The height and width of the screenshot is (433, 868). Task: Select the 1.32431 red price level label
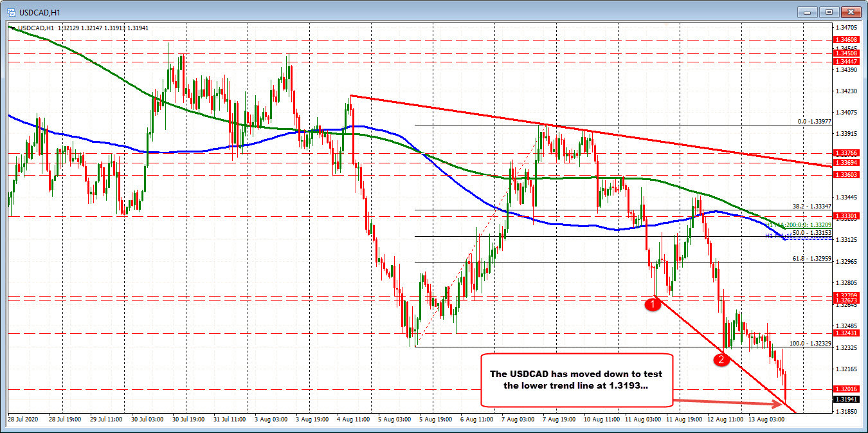point(845,333)
